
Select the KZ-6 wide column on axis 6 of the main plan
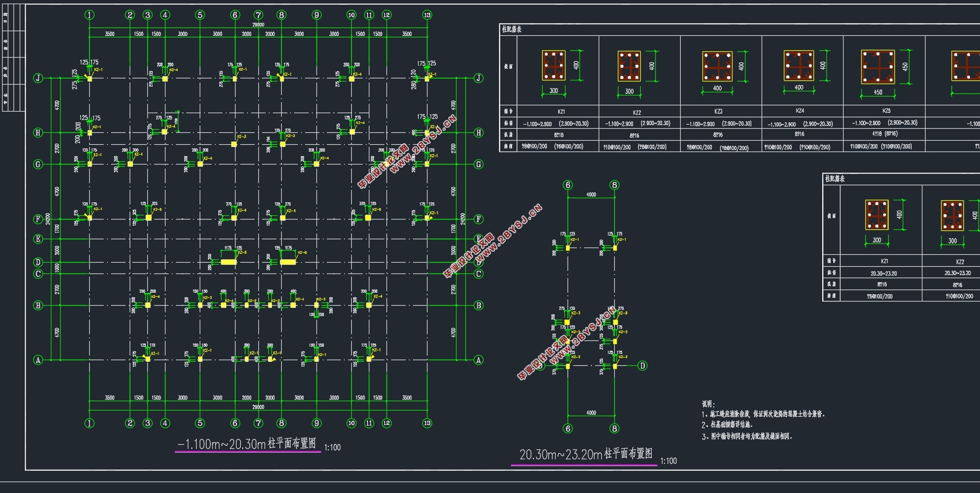(x=229, y=262)
